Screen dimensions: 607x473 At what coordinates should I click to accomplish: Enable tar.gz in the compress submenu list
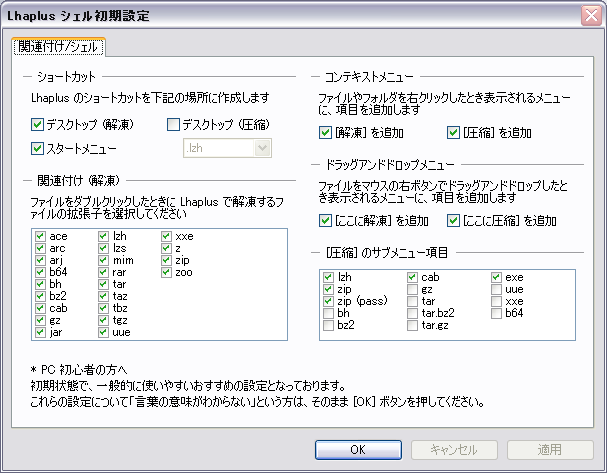pyautogui.click(x=412, y=325)
